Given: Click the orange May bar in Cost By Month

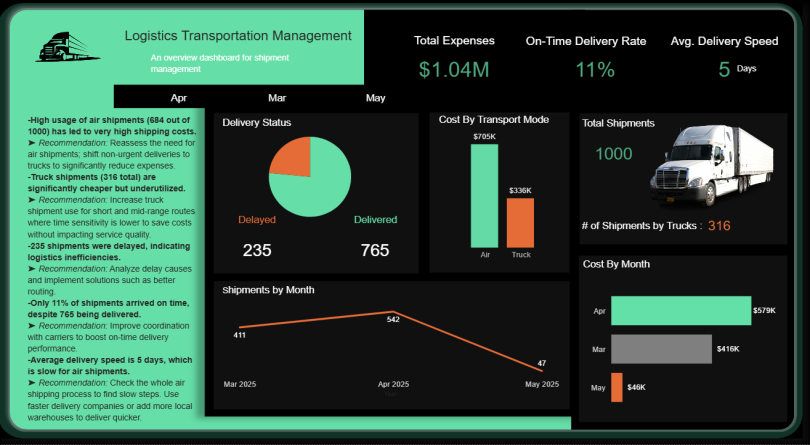Looking at the screenshot, I should pos(617,387).
